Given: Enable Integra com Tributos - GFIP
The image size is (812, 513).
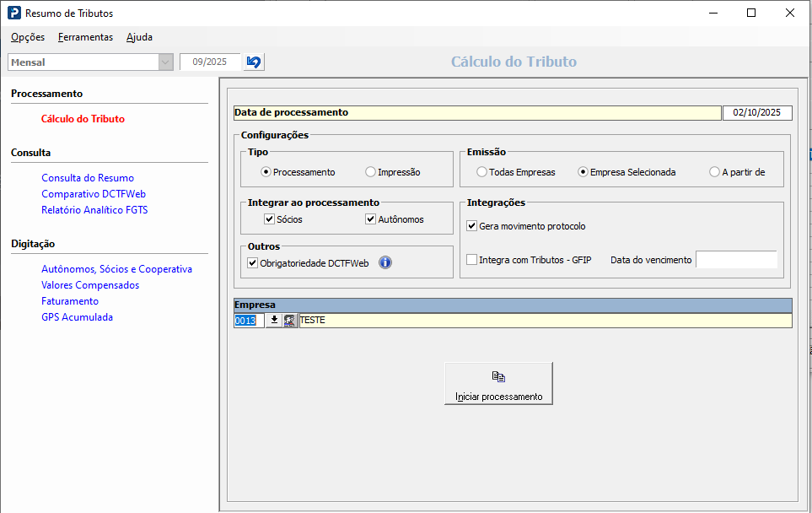Looking at the screenshot, I should coord(472,260).
